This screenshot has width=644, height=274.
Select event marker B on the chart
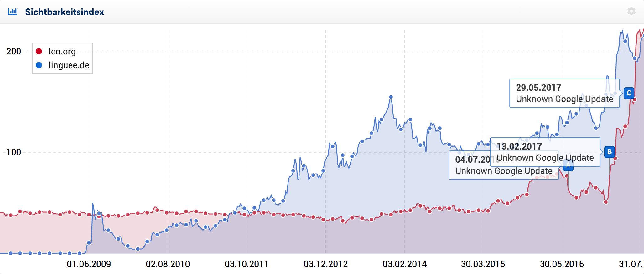pyautogui.click(x=609, y=152)
